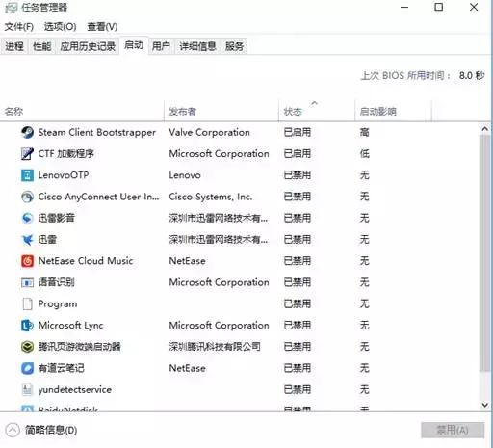The image size is (493, 448).
Task: Click the LenovoOTP icon
Action: pos(27,175)
